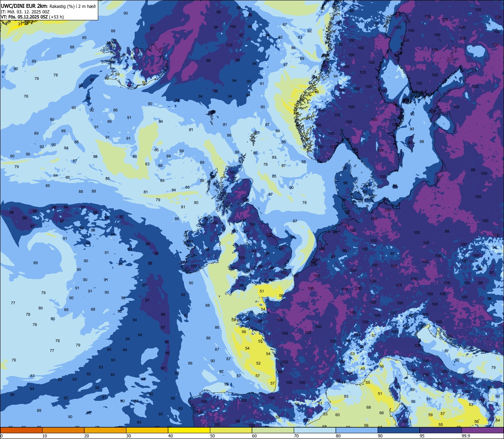The height and width of the screenshot is (439, 504).
Task: Click the 30-40% amber legend segment
Action: point(147,430)
